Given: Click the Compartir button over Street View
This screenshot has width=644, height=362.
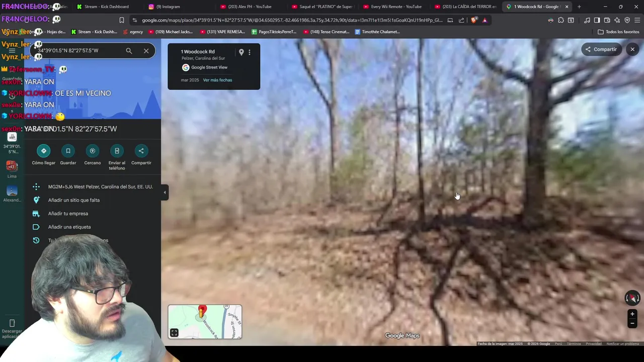Looking at the screenshot, I should click(601, 49).
